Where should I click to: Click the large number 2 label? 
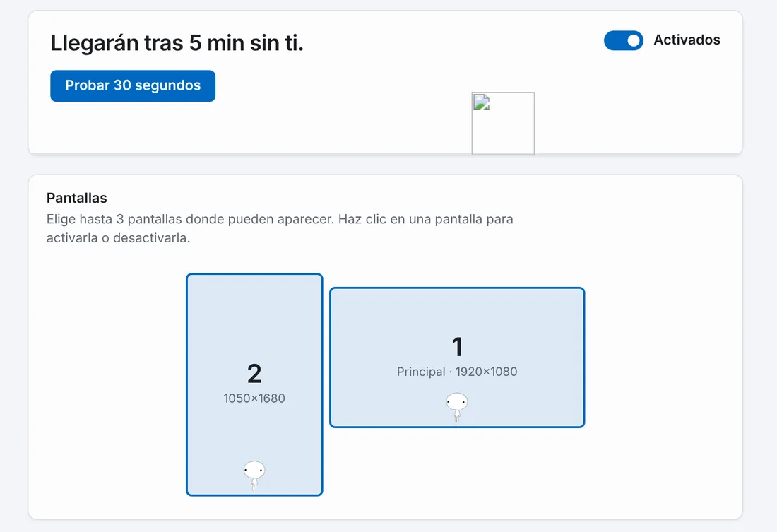click(254, 373)
